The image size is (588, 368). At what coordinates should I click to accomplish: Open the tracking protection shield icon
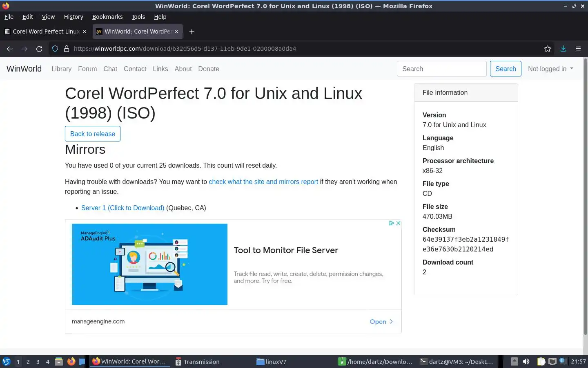coord(55,49)
